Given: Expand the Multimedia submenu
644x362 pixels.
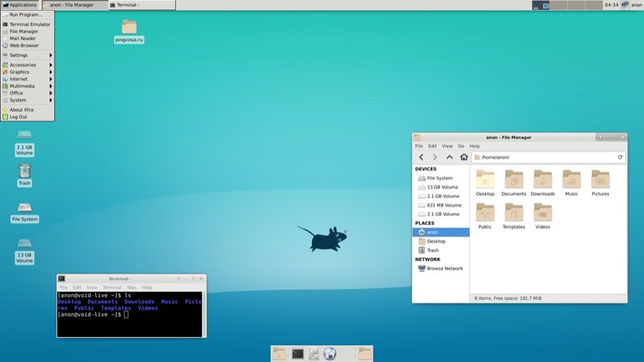Looking at the screenshot, I should coord(27,86).
